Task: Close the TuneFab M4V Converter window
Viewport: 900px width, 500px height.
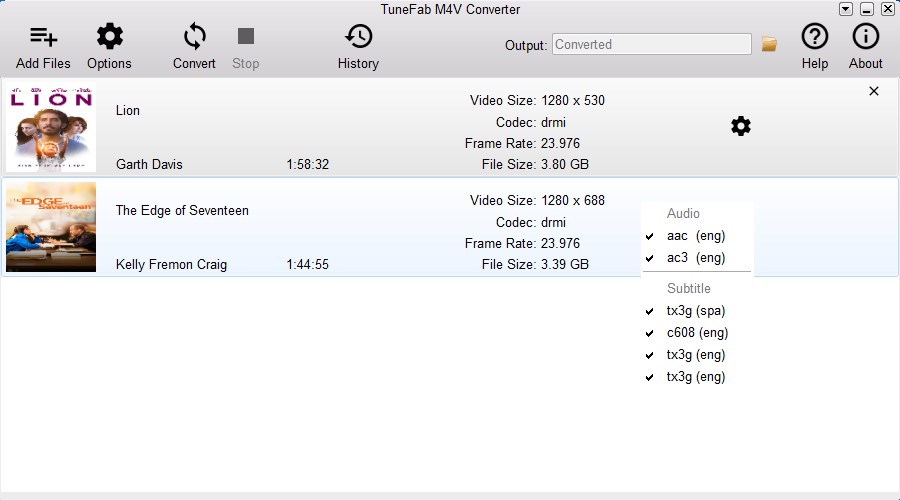Action: click(x=888, y=9)
